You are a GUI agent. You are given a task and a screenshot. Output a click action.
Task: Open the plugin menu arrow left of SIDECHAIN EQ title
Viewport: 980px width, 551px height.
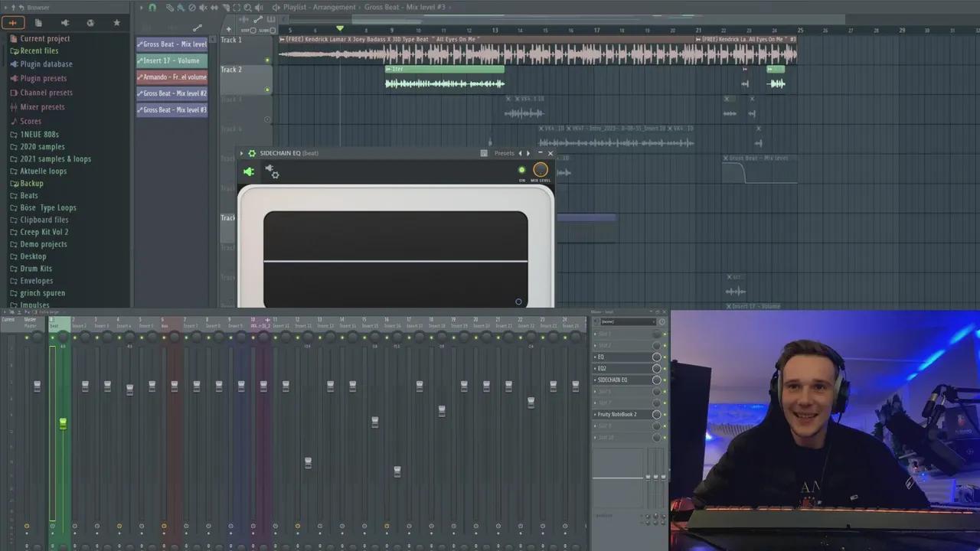[241, 153]
